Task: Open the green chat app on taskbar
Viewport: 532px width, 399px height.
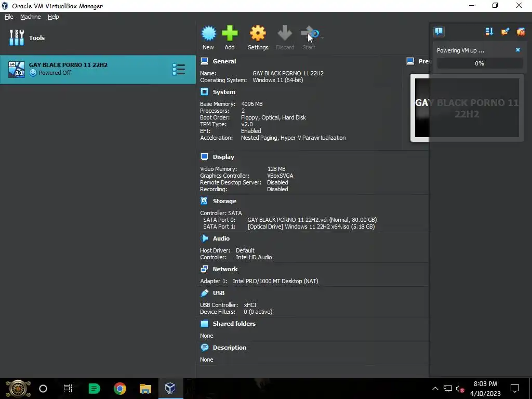Action: tap(94, 389)
